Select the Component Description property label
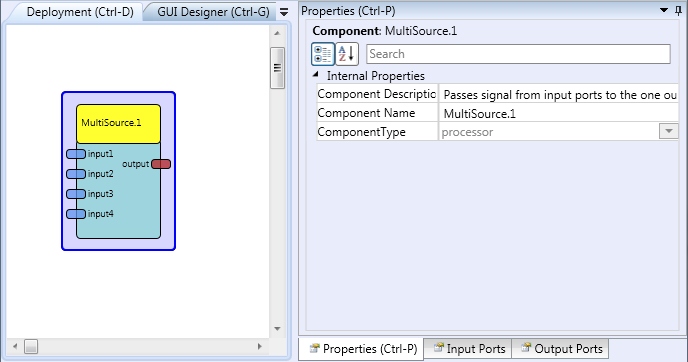Viewport: 688px width, 362px height. pyautogui.click(x=377, y=94)
